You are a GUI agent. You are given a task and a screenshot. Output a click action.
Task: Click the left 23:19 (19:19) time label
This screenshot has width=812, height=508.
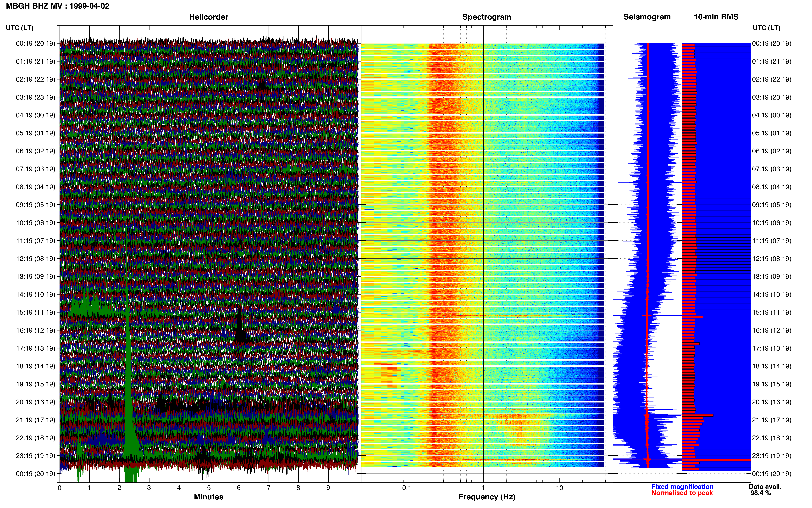pyautogui.click(x=36, y=456)
